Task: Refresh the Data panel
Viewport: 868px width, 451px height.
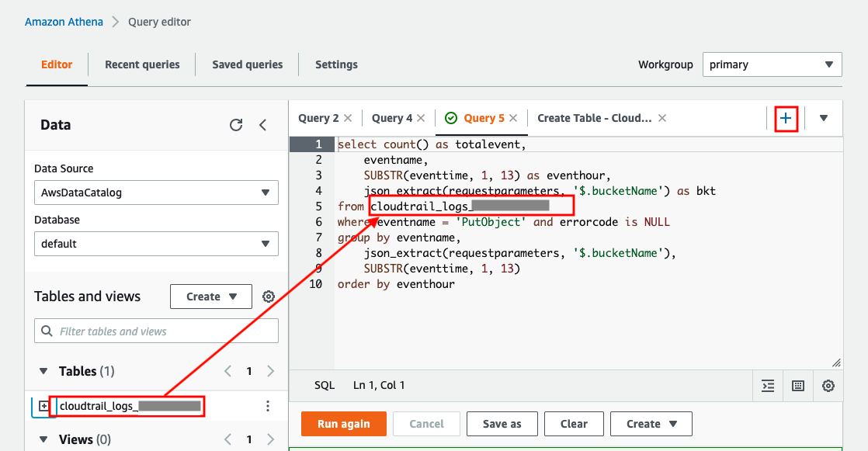Action: tap(236, 125)
